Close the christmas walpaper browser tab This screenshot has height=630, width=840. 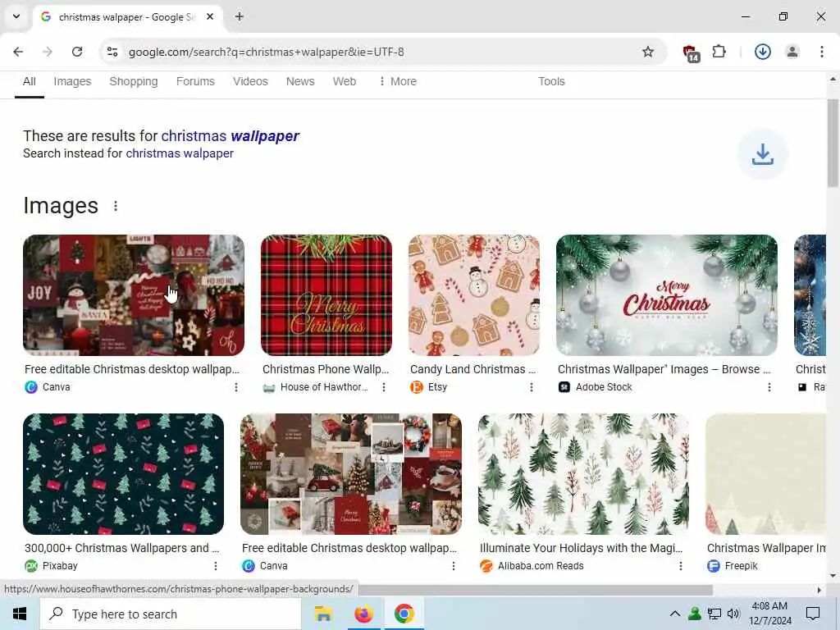pos(210,16)
